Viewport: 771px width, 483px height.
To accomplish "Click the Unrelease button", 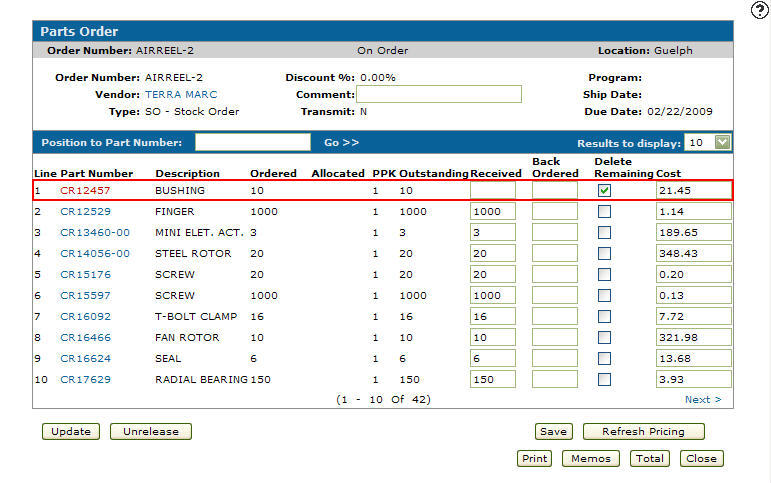I will coord(151,431).
